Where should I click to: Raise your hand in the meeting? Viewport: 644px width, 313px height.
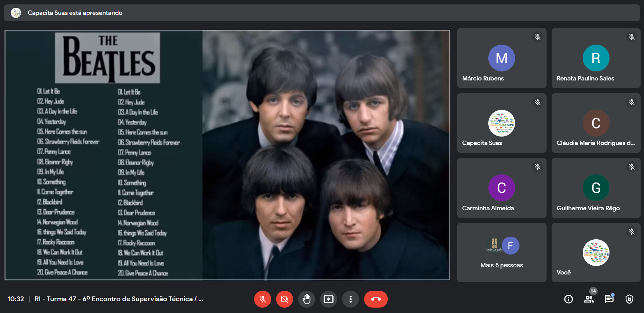(307, 299)
